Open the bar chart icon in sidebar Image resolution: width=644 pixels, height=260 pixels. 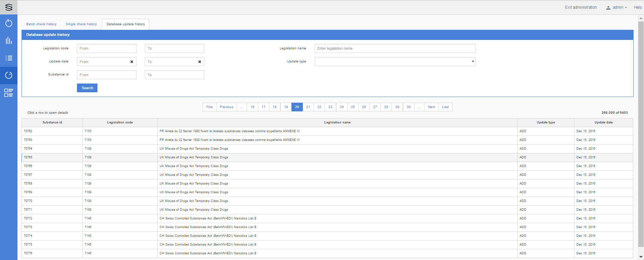[9, 41]
